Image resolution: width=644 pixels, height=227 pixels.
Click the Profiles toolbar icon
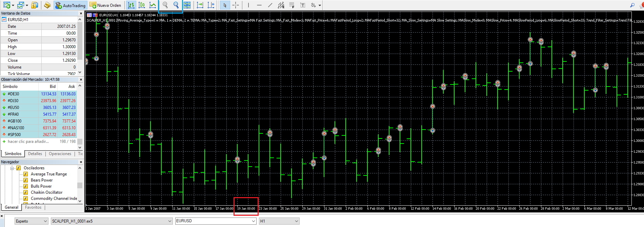(21, 5)
